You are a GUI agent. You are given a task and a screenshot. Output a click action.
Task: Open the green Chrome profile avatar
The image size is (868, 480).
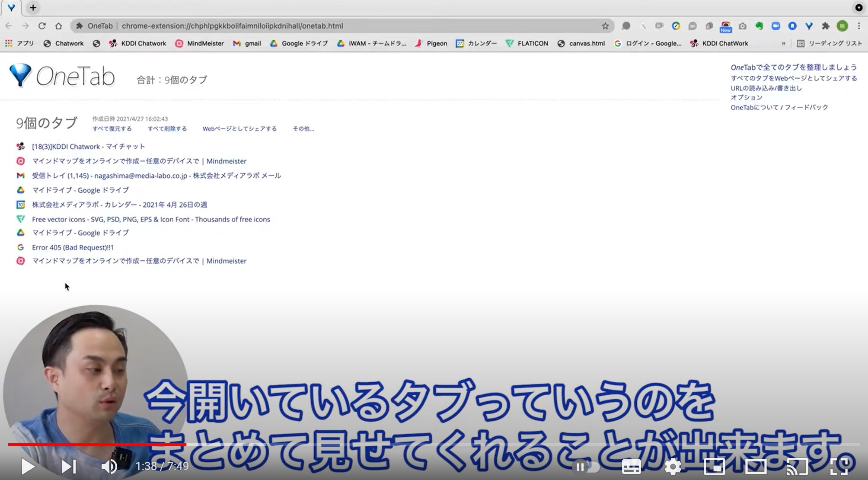842,26
